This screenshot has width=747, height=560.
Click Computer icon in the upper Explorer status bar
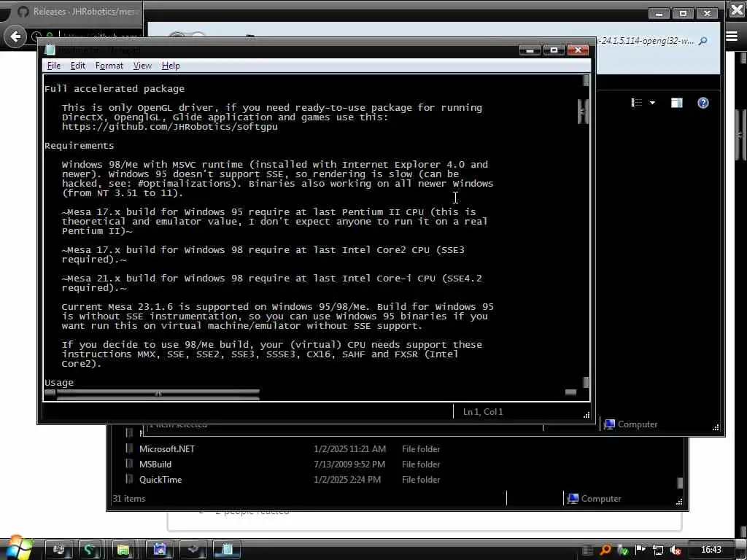click(x=609, y=424)
